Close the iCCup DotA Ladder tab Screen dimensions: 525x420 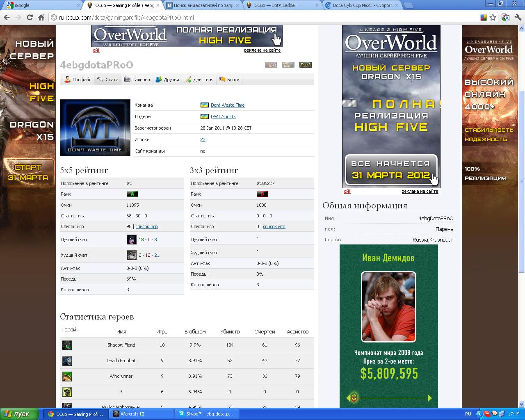pos(316,5)
